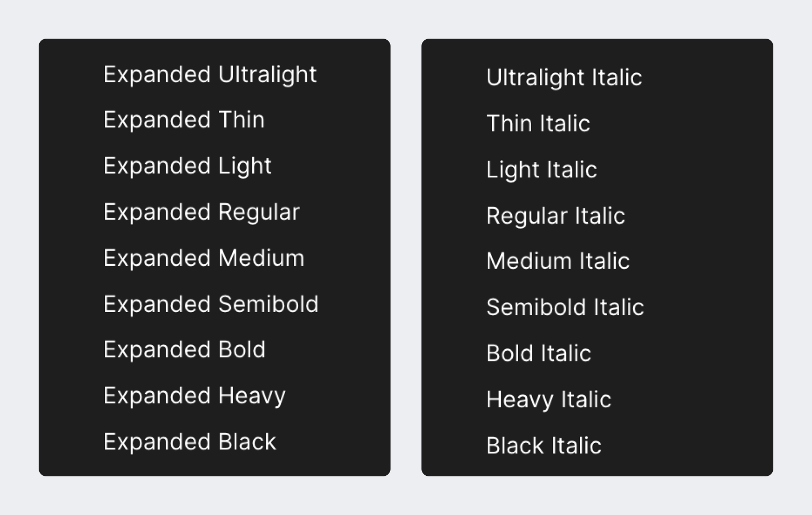This screenshot has width=812, height=515.
Task: Choose Expanded Black font style
Action: [189, 442]
